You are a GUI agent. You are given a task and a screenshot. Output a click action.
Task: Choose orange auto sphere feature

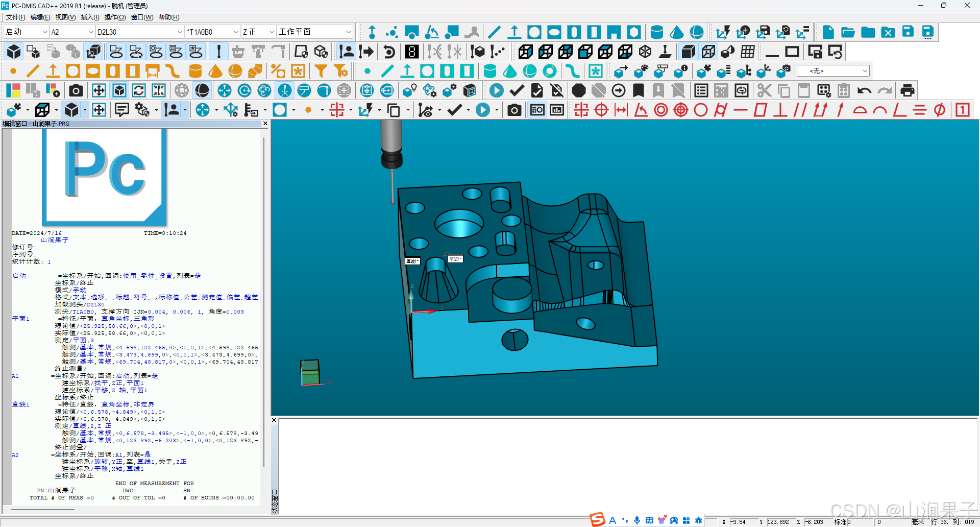point(235,71)
